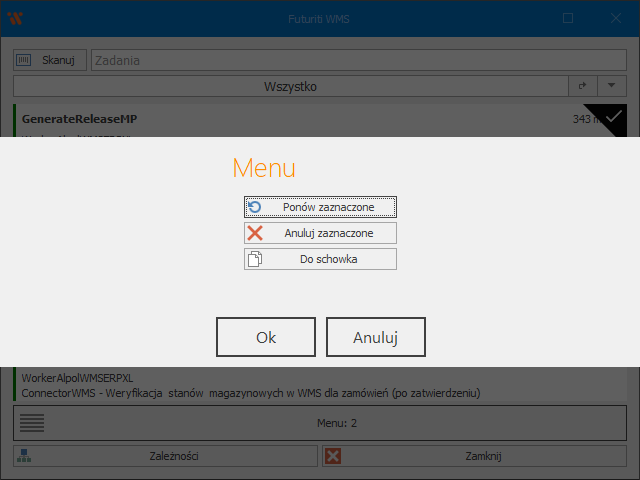This screenshot has height=480, width=640.
Task: Choose Anuluj zaznaczone with red X
Action: point(320,233)
